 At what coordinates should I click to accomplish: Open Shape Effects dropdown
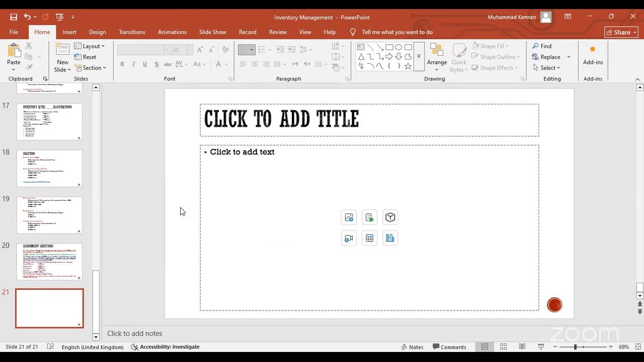point(495,68)
